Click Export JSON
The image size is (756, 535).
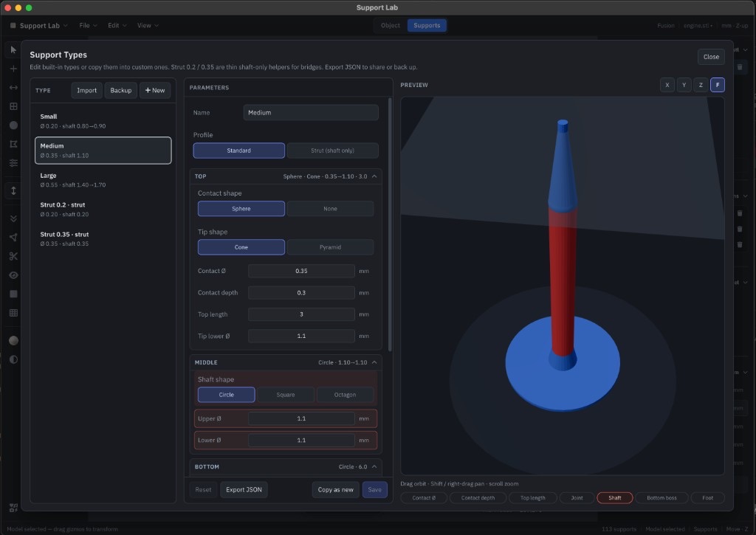(x=244, y=490)
